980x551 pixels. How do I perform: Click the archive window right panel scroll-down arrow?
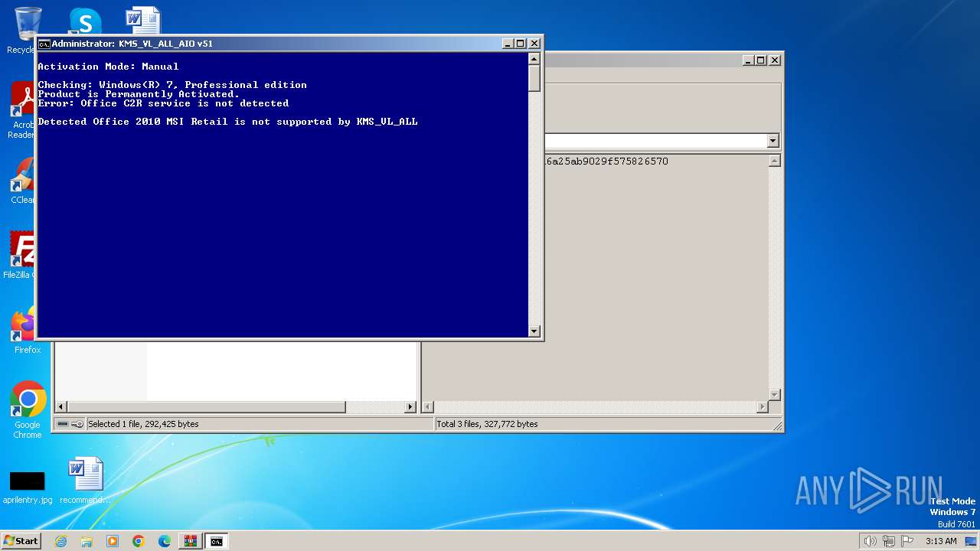tap(774, 395)
